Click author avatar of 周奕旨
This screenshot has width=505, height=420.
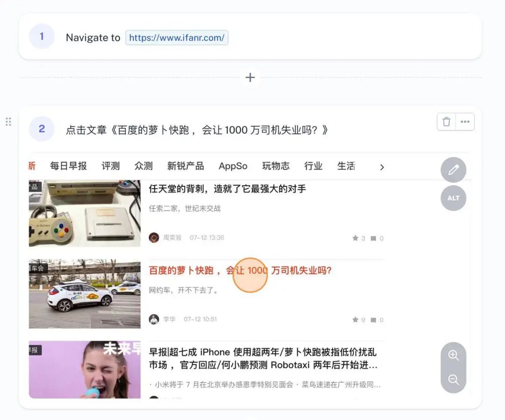point(154,238)
